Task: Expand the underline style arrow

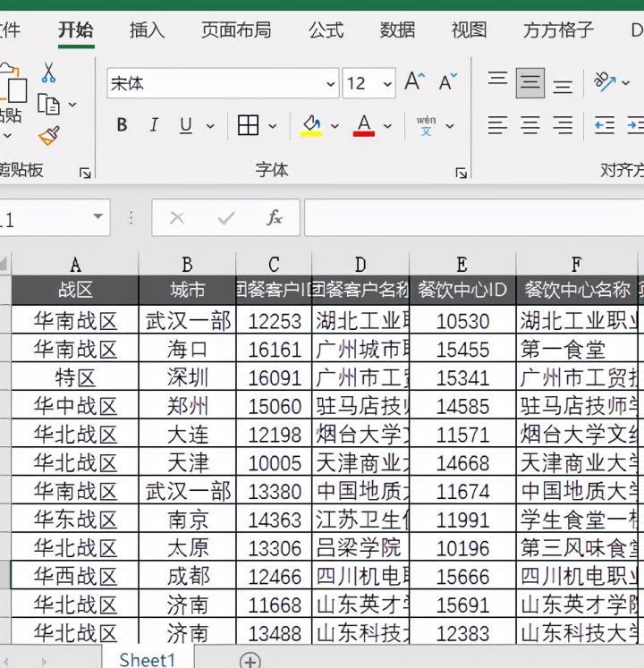Action: pos(210,126)
